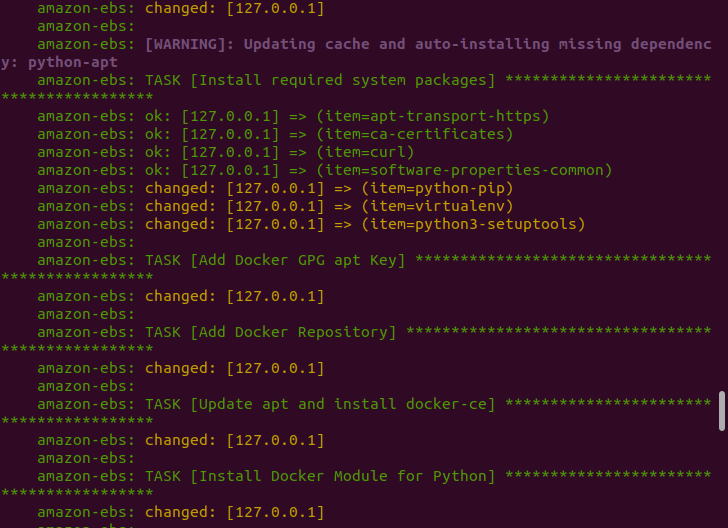Click the Add Docker Repository task header
The image size is (728, 528).
tap(270, 332)
